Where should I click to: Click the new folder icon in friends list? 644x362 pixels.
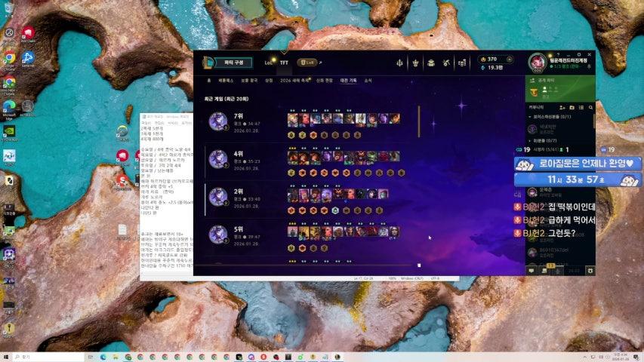tap(571, 107)
